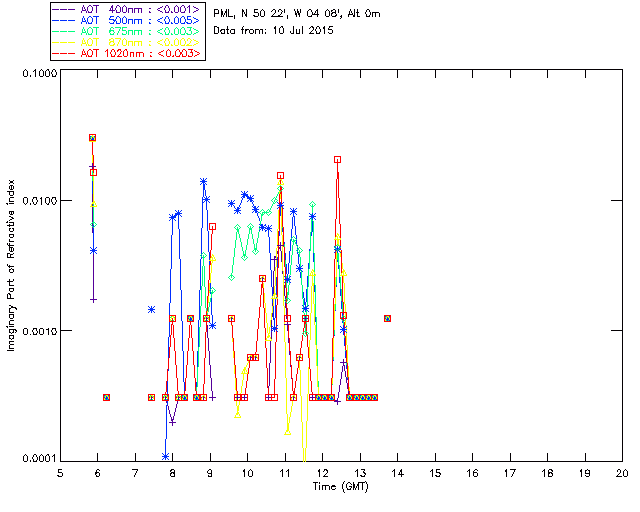Screen dimensions: 640x512
Task: Click the 'Data from: 10 Jul 2015' text
Action: tap(273, 31)
